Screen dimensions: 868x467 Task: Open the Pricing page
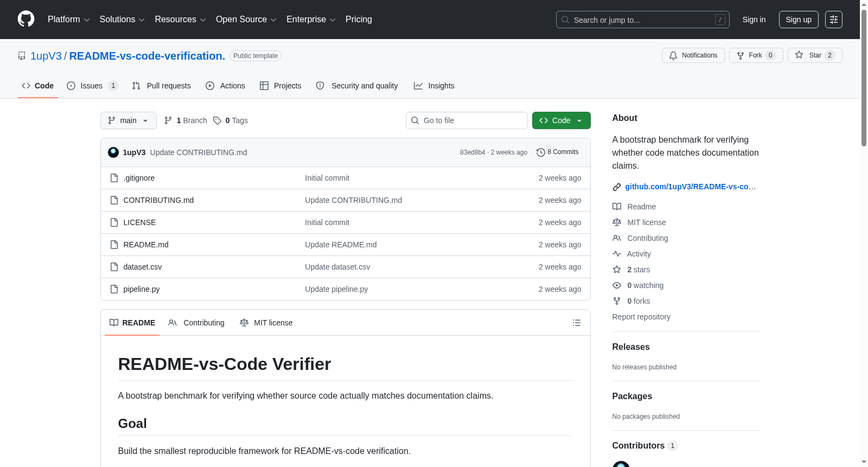(359, 20)
